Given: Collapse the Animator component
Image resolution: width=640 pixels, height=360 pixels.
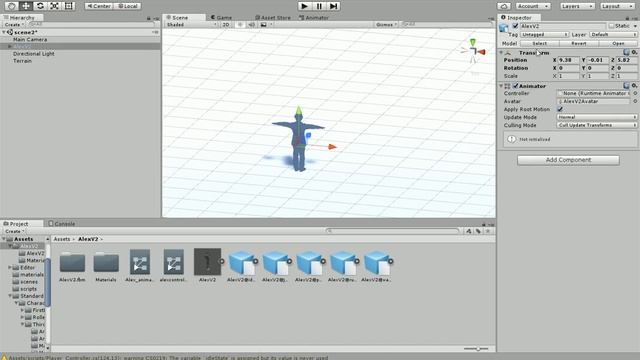Looking at the screenshot, I should (x=501, y=86).
